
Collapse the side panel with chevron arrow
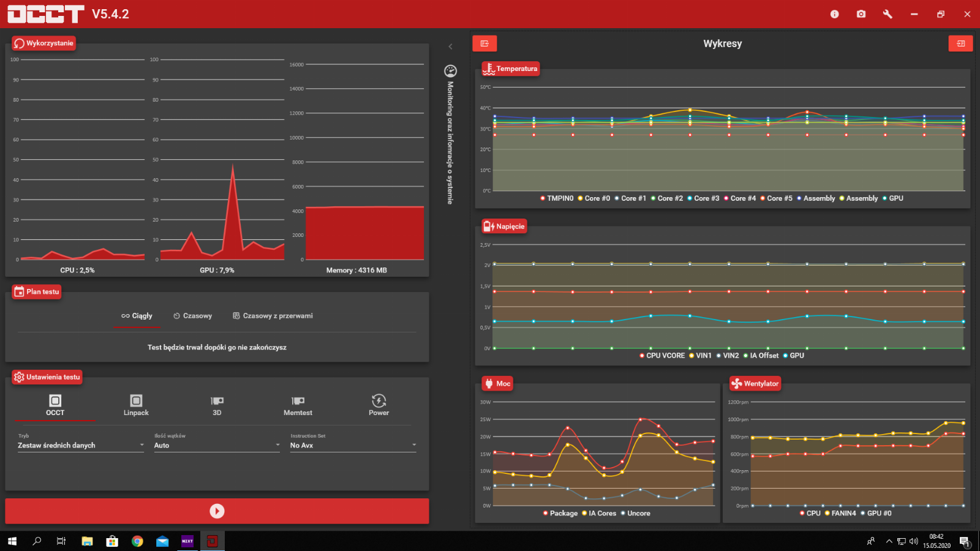pyautogui.click(x=450, y=47)
